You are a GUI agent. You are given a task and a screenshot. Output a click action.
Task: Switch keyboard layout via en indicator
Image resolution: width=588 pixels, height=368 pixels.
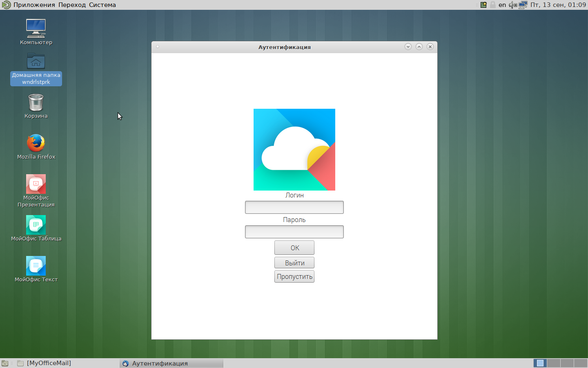pos(502,5)
